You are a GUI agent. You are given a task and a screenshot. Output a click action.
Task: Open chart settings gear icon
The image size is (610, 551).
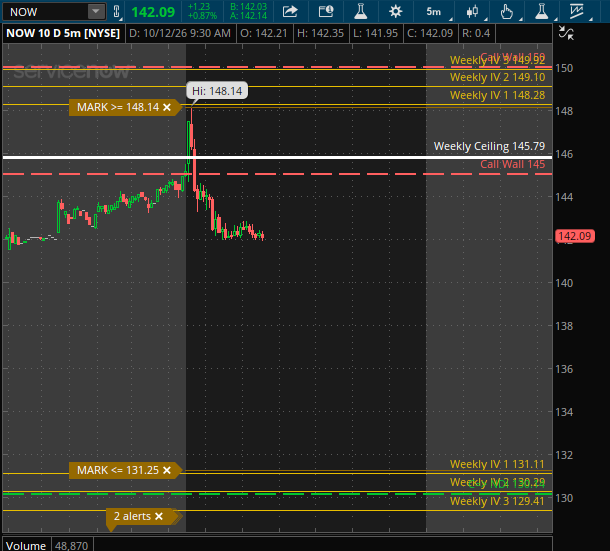point(395,12)
